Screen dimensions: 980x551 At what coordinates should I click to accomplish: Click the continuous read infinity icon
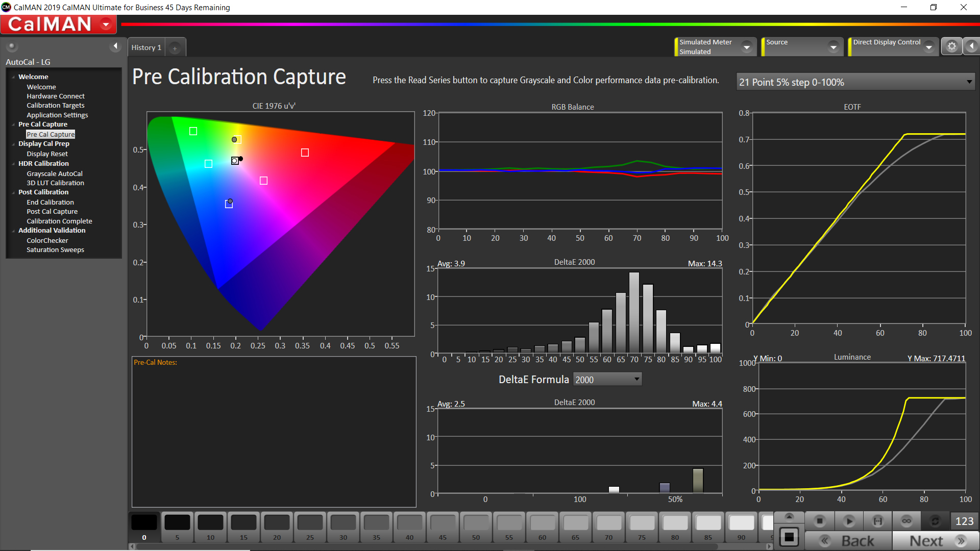906,521
